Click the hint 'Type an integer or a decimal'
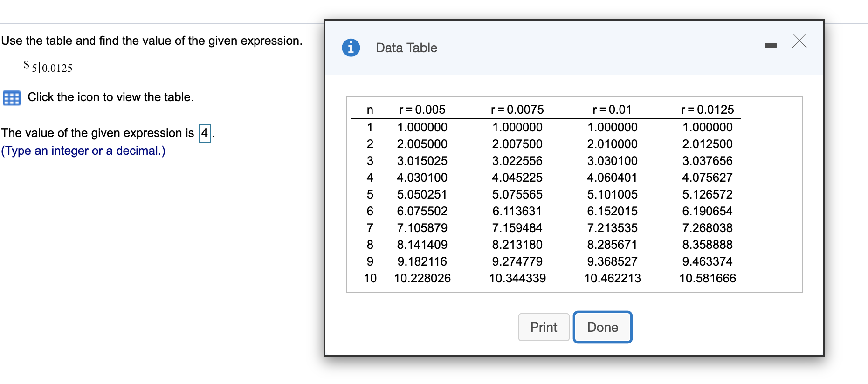Image resolution: width=868 pixels, height=384 pixels. click(83, 151)
